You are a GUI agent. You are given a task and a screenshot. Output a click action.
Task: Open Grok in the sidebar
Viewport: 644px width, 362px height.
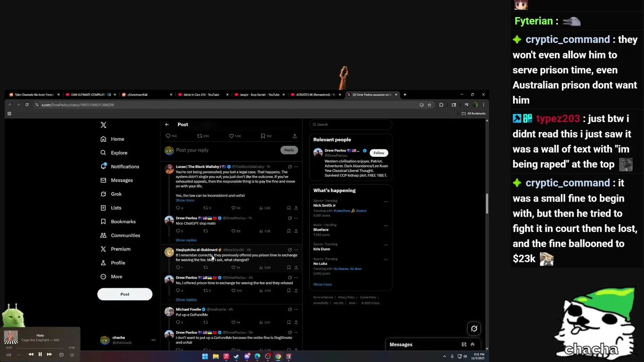click(111, 194)
